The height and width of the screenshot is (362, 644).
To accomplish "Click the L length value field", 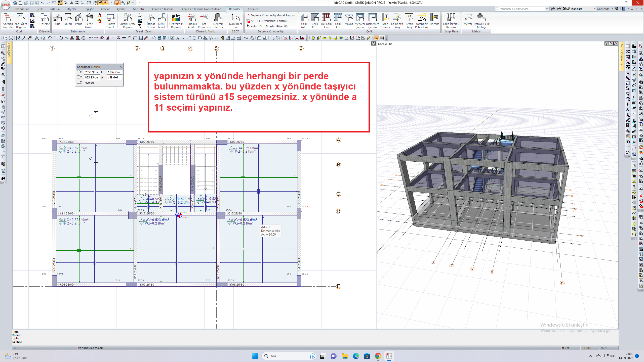I will tap(114, 72).
